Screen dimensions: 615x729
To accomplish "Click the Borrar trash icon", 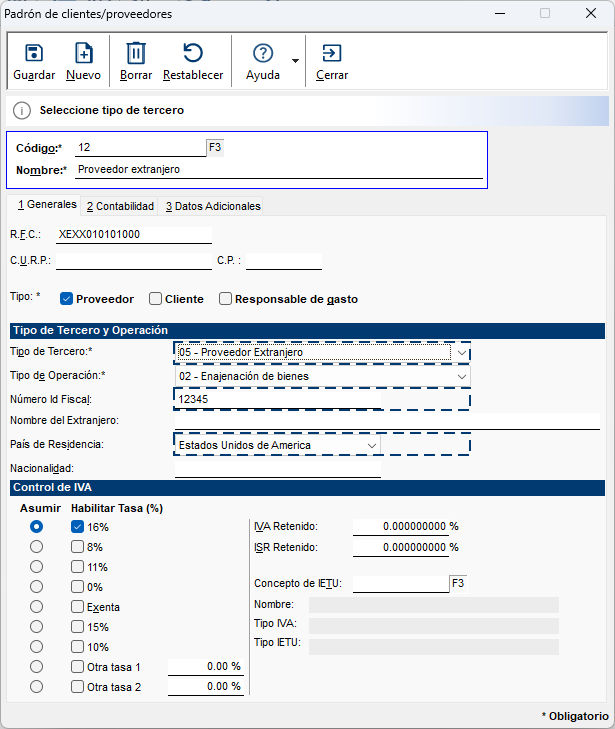I will (x=136, y=54).
